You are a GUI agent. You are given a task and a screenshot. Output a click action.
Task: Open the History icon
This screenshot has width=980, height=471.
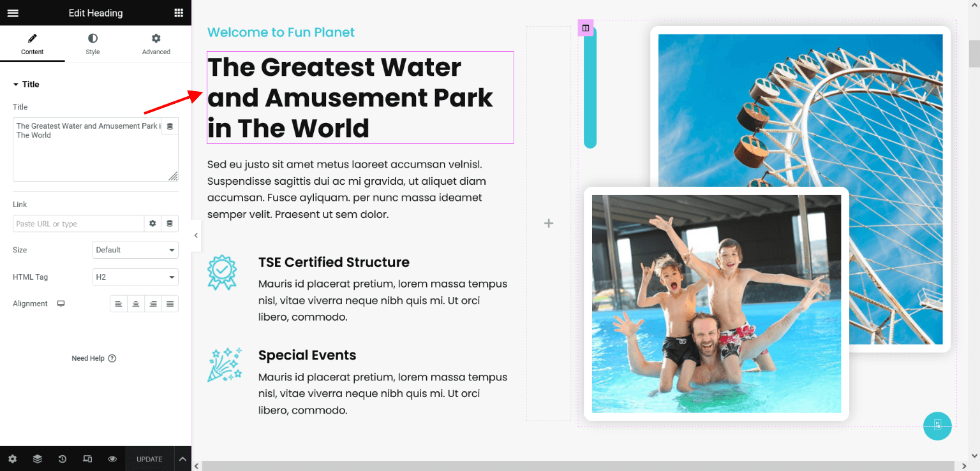pyautogui.click(x=63, y=459)
